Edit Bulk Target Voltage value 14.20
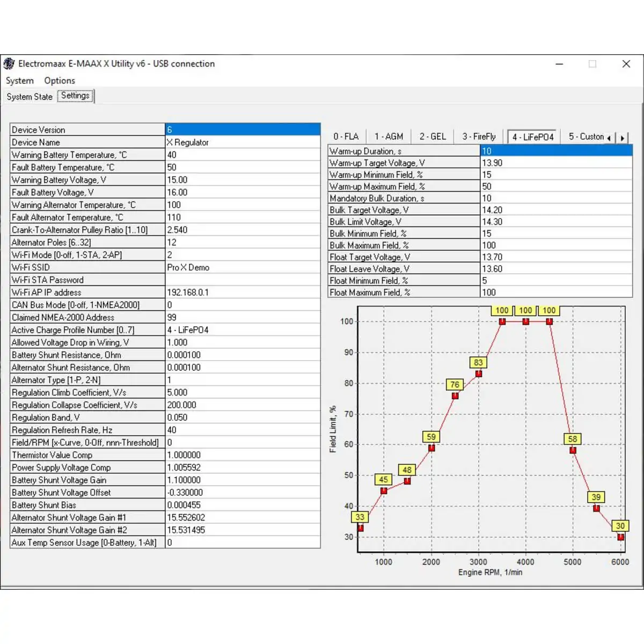Viewport: 644px width, 644px height. 556,210
